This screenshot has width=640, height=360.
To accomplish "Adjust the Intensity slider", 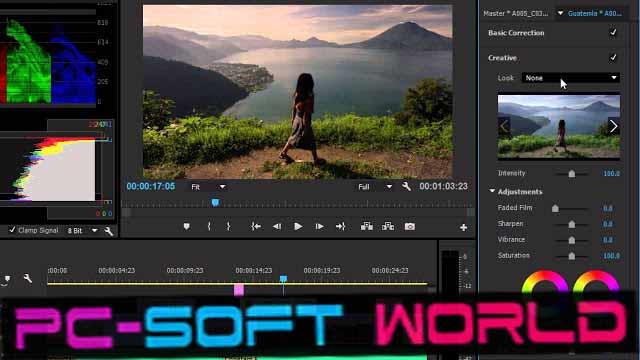I will [571, 173].
